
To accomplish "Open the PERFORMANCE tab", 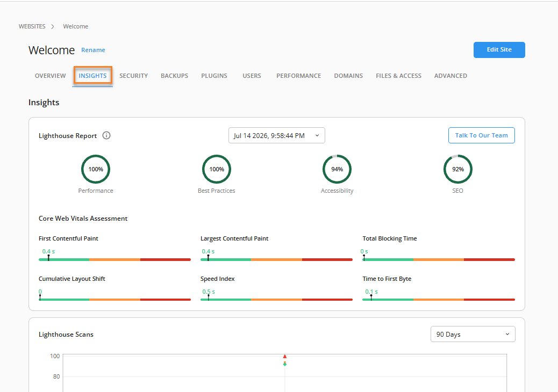I will tap(298, 76).
